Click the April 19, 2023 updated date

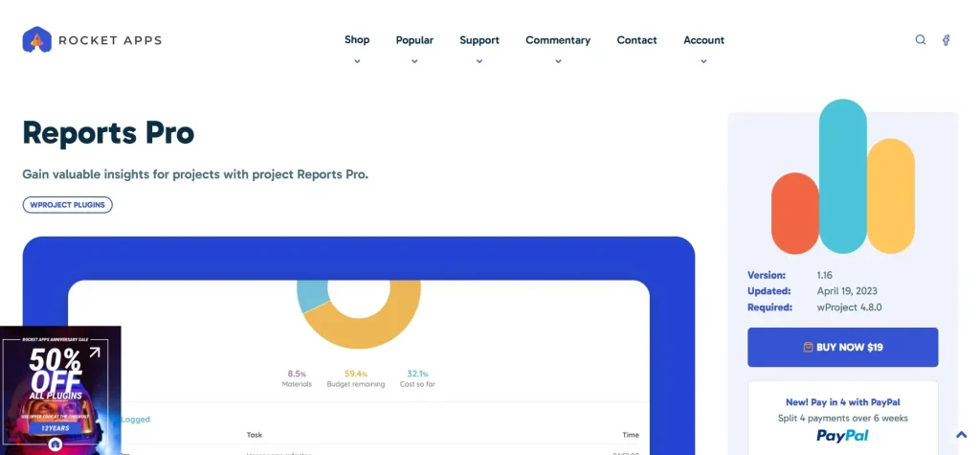847,291
